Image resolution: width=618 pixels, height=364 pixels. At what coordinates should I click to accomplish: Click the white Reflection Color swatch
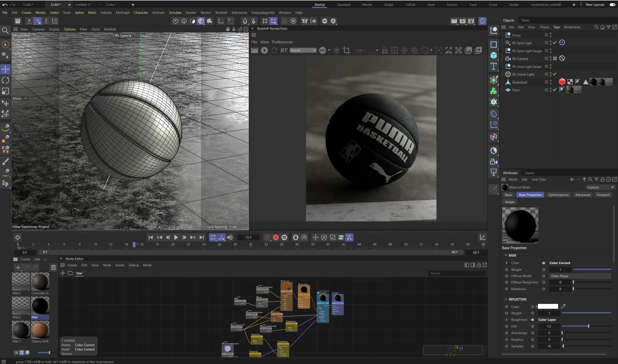pos(548,307)
